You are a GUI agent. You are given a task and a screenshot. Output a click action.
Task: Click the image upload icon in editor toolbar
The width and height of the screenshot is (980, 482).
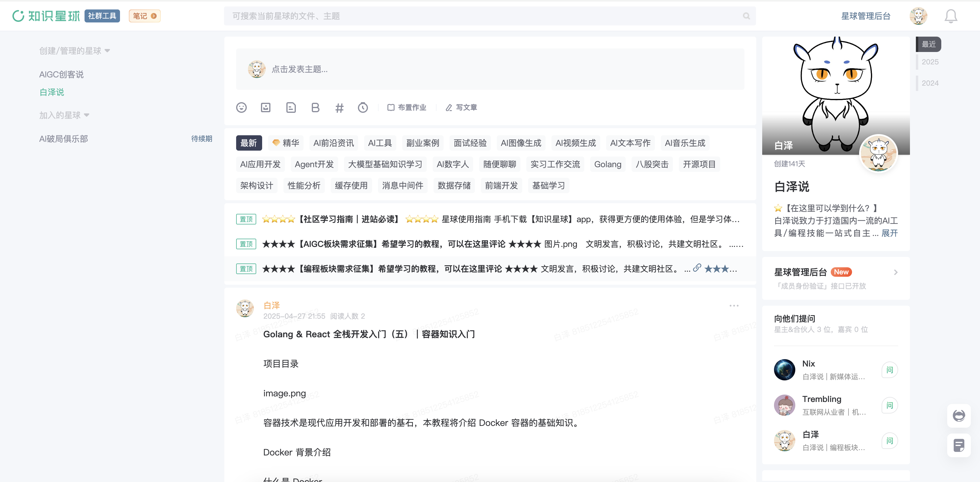coord(266,108)
